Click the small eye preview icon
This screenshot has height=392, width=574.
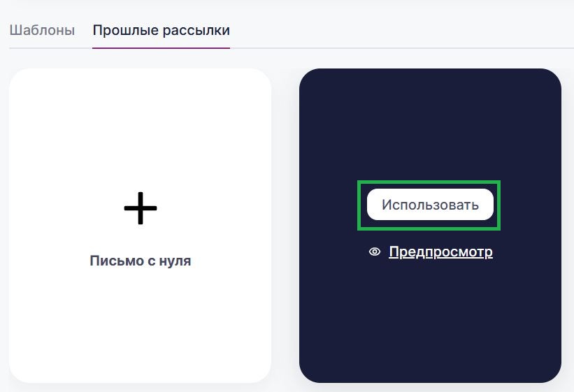click(375, 252)
